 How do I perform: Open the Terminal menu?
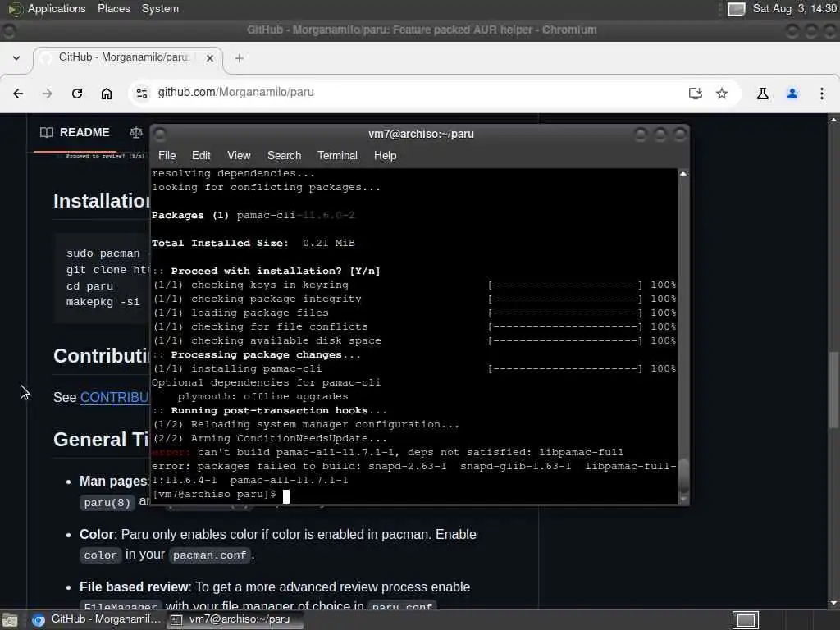[x=337, y=155]
